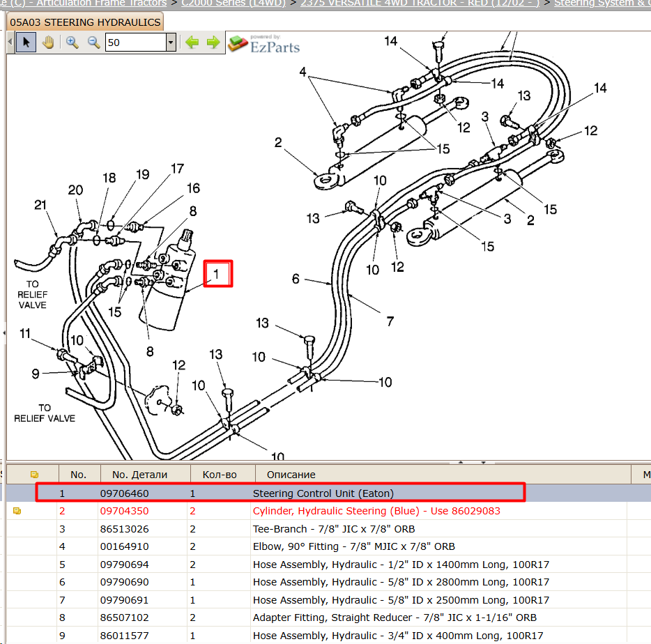Screen dimensions: 651x644
Task: Zoom out of the diagram
Action: [93, 43]
